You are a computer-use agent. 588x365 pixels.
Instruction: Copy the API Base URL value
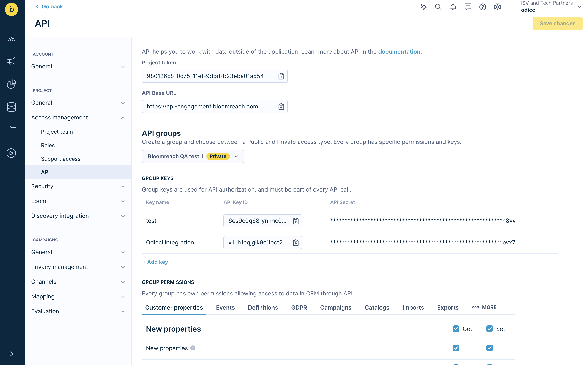coord(281,107)
